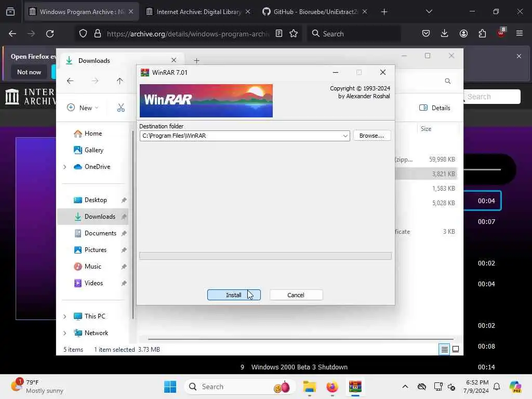Show hidden system tray icons

coord(405,387)
